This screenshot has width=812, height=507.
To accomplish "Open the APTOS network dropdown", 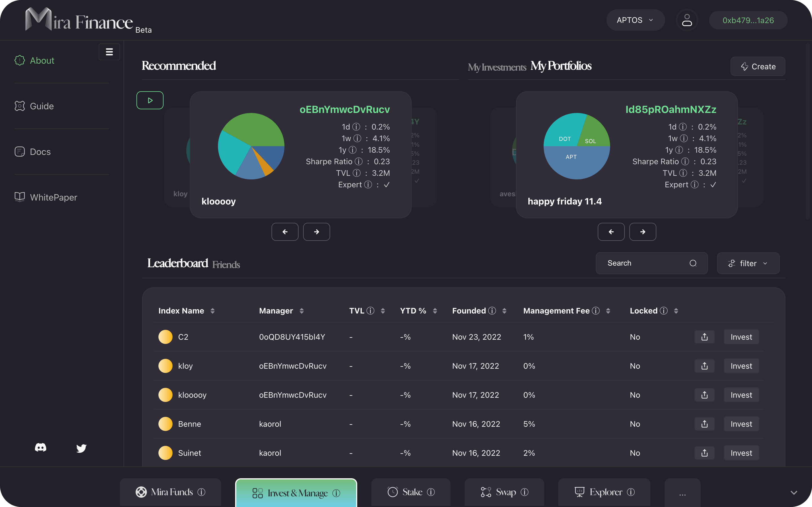I will pos(635,20).
